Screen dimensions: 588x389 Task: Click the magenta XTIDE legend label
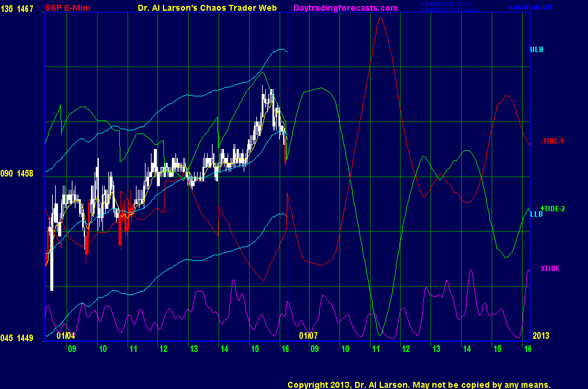tap(550, 269)
